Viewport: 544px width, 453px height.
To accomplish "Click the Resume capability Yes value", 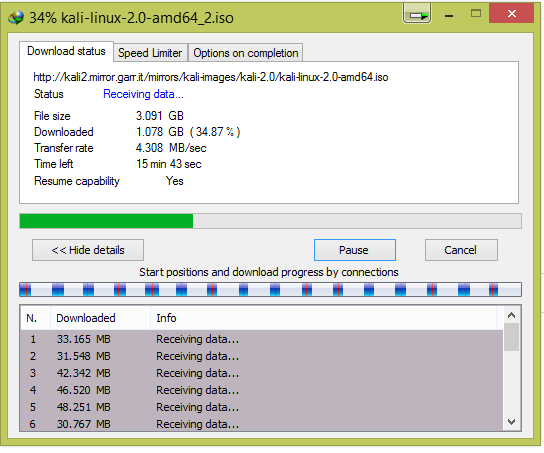I will click(175, 181).
